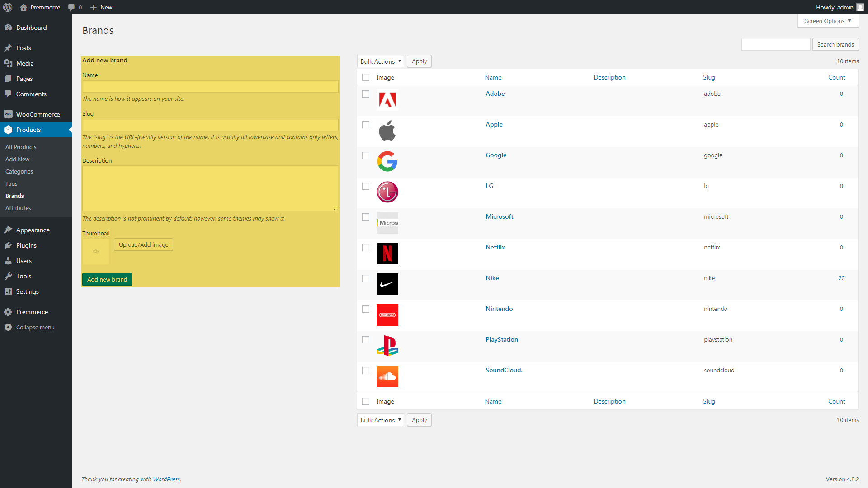The width and height of the screenshot is (868, 488).
Task: Expand the Screen Options panel
Action: [x=828, y=21]
